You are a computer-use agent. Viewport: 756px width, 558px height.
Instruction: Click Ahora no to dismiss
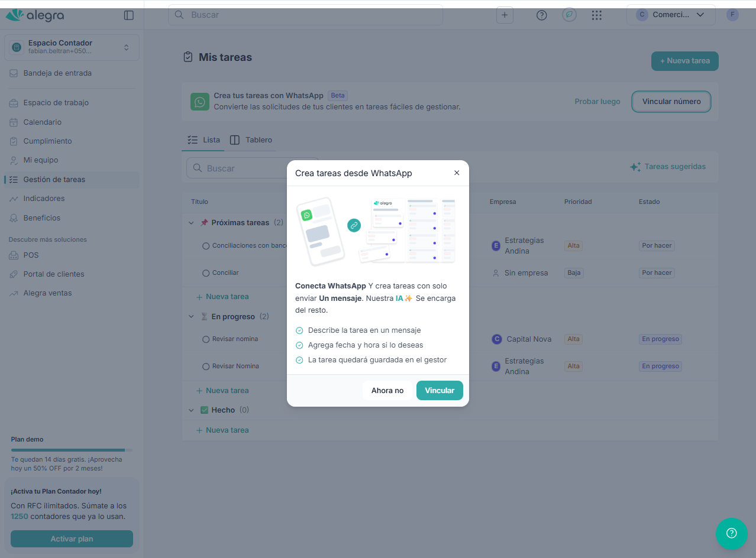coord(387,390)
